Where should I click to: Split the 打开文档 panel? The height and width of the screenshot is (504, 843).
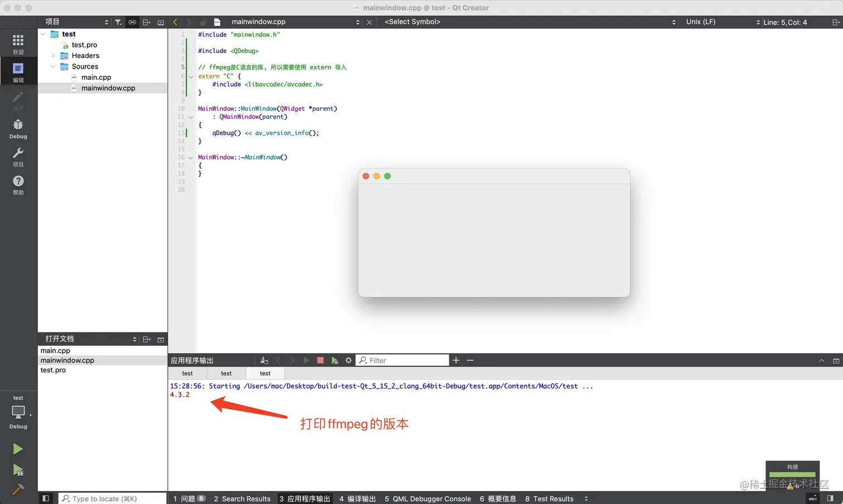147,340
